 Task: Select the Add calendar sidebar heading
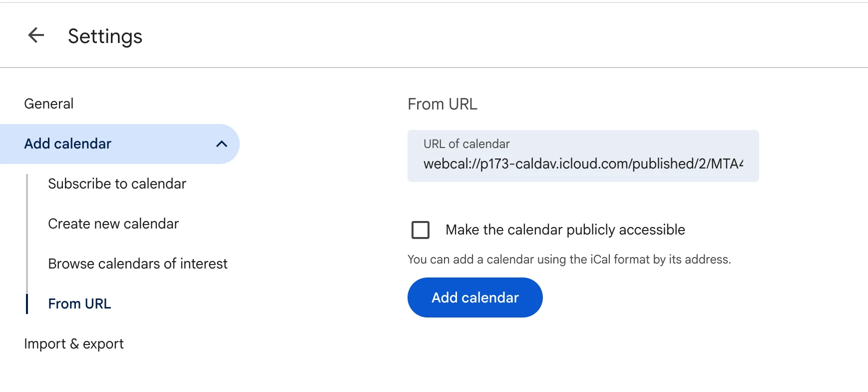coord(68,144)
